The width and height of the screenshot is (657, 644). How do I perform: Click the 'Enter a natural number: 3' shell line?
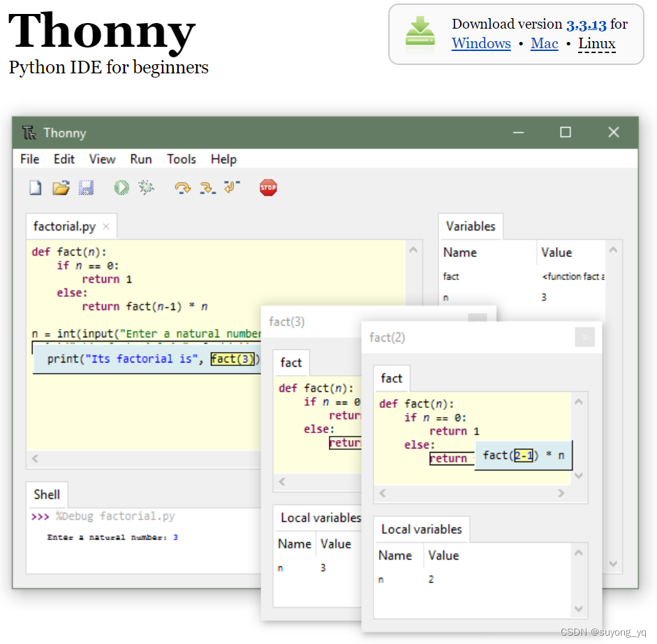coord(112,538)
